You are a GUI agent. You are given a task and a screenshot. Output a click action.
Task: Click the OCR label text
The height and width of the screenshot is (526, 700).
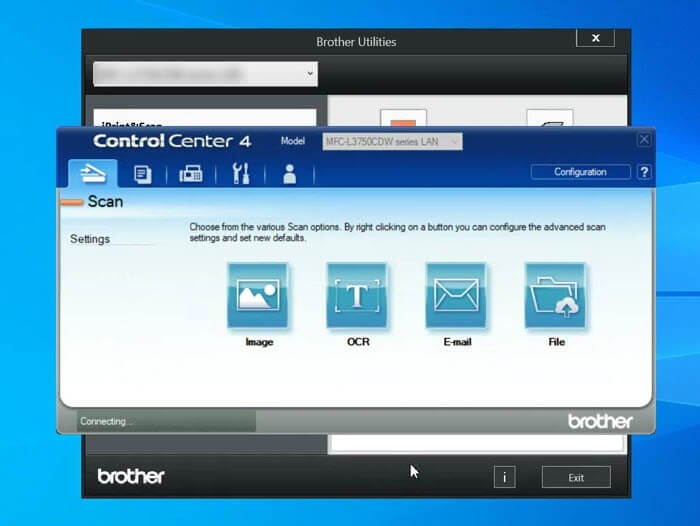click(358, 342)
